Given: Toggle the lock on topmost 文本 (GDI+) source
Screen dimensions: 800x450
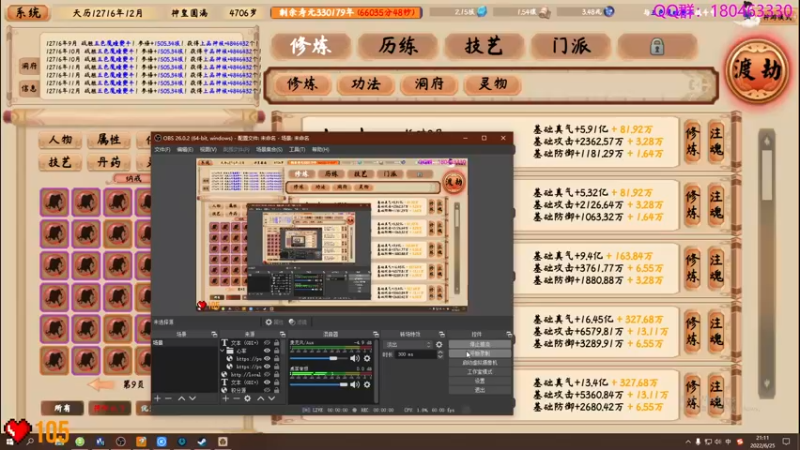Looking at the screenshot, I should click(x=277, y=343).
